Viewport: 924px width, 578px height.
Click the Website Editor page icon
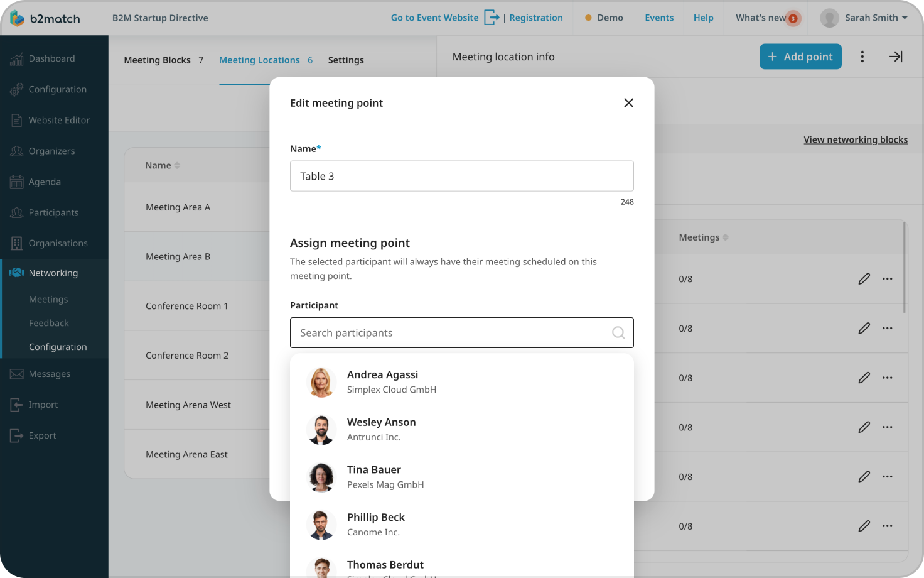pos(17,120)
